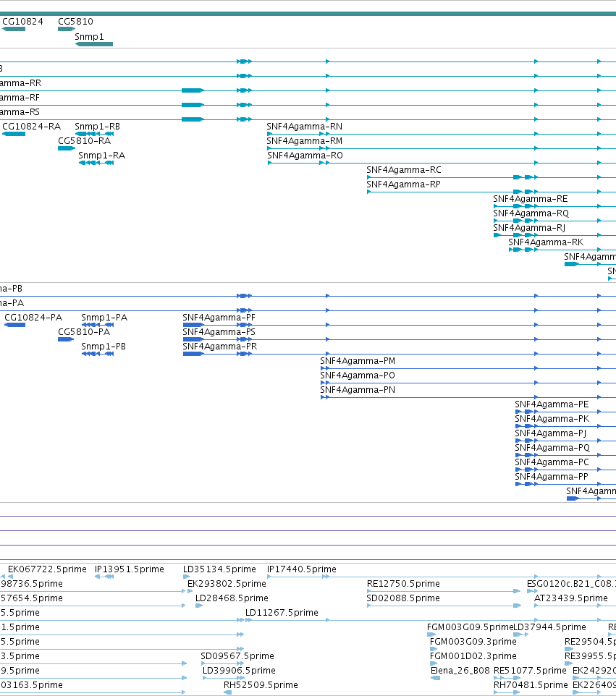The height and width of the screenshot is (696, 616).
Task: Click the SNF4Agamma-RO transcript label
Action: click(305, 156)
